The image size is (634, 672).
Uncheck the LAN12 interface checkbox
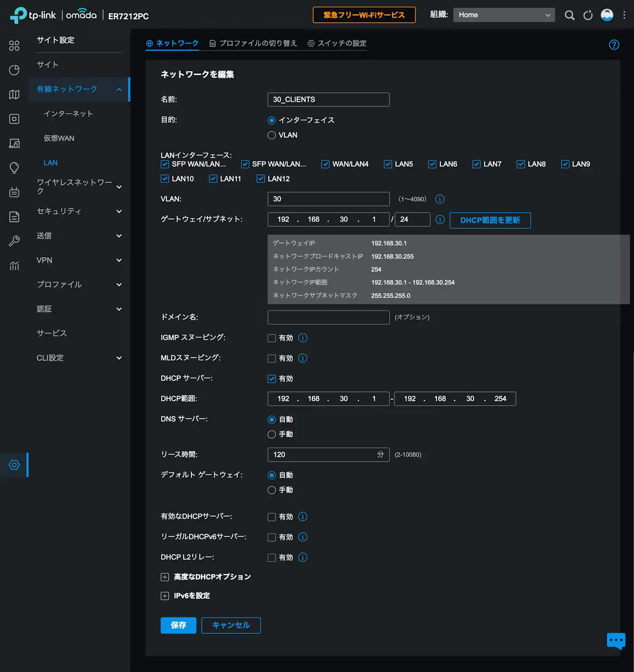coord(260,178)
